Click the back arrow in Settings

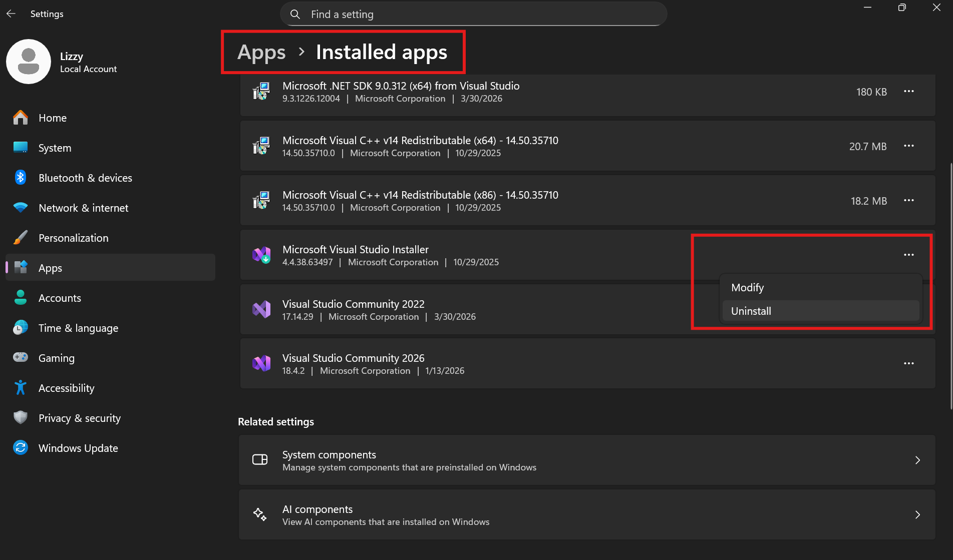pyautogui.click(x=11, y=14)
